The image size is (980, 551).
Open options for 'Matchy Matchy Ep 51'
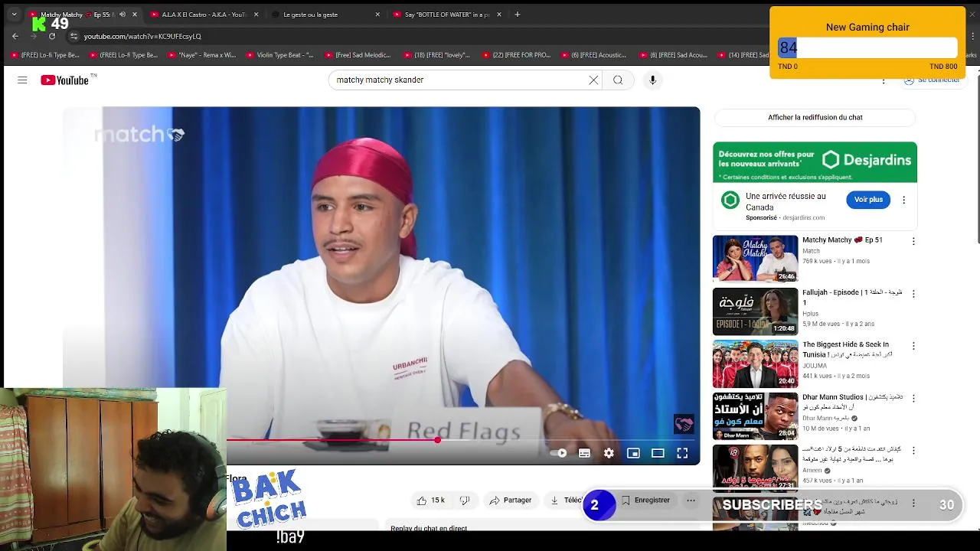pyautogui.click(x=913, y=241)
